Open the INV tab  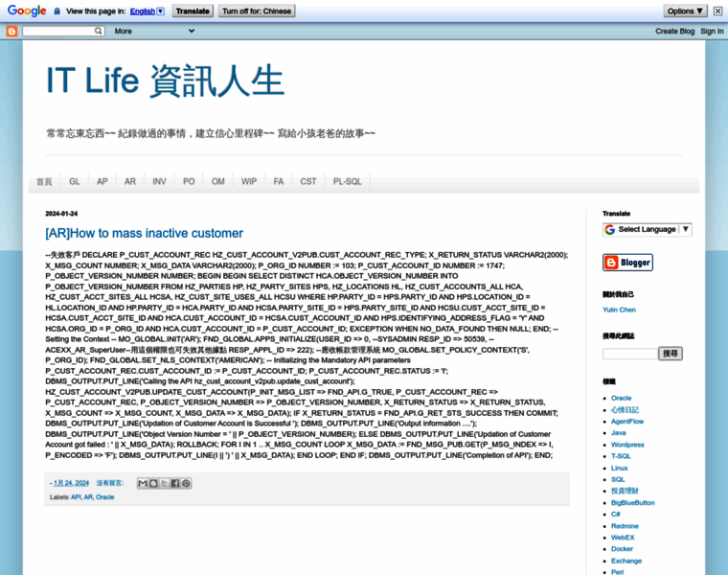click(159, 181)
